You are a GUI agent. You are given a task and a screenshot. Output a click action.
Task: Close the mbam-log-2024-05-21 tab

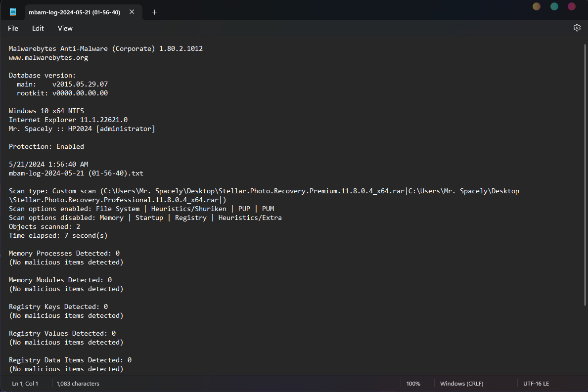click(132, 12)
